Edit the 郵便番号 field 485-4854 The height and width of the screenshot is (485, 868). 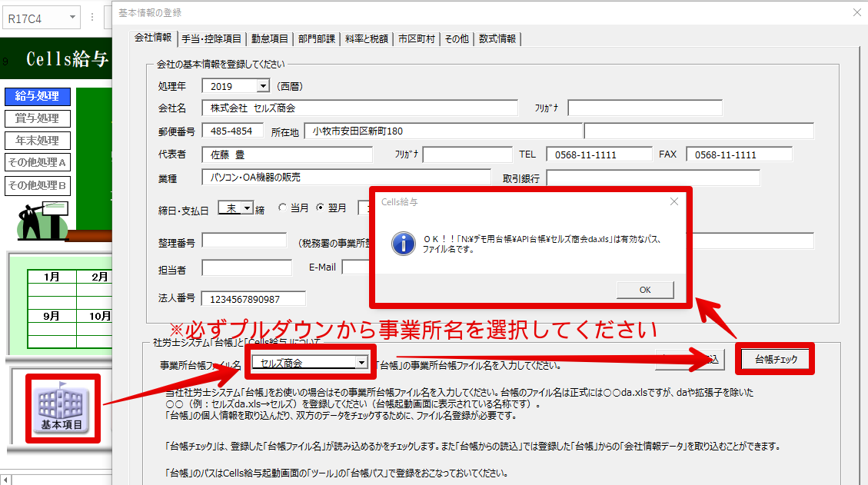[x=232, y=131]
